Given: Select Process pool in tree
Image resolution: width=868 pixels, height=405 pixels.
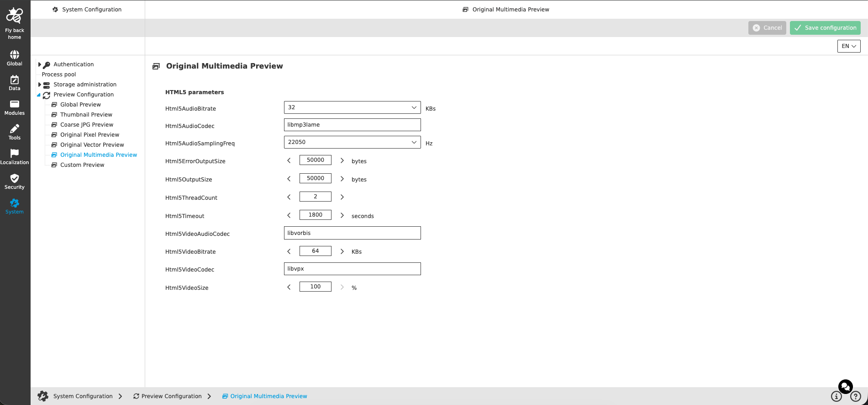Looking at the screenshot, I should click(x=59, y=75).
